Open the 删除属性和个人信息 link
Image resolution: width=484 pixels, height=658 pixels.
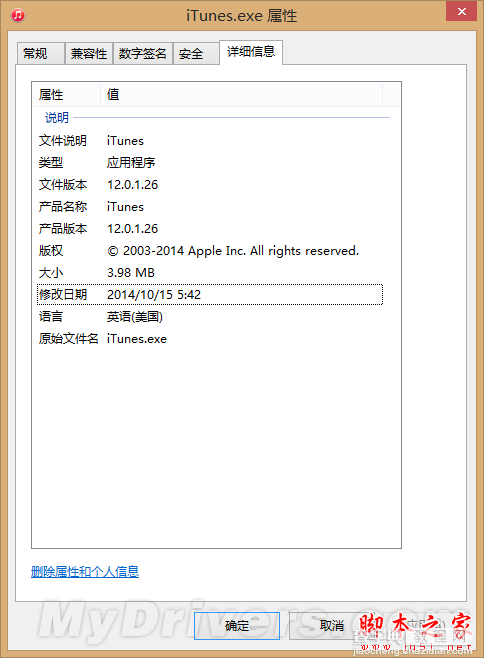point(85,572)
